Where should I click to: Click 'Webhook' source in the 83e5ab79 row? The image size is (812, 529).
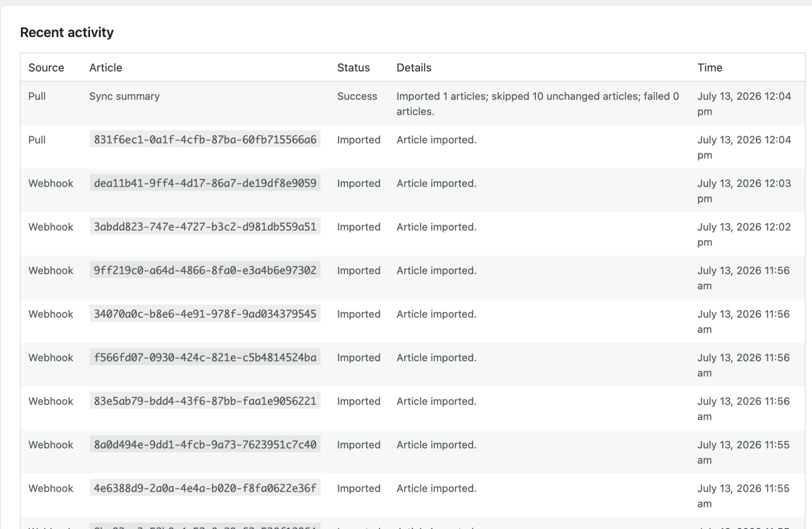[x=51, y=402]
